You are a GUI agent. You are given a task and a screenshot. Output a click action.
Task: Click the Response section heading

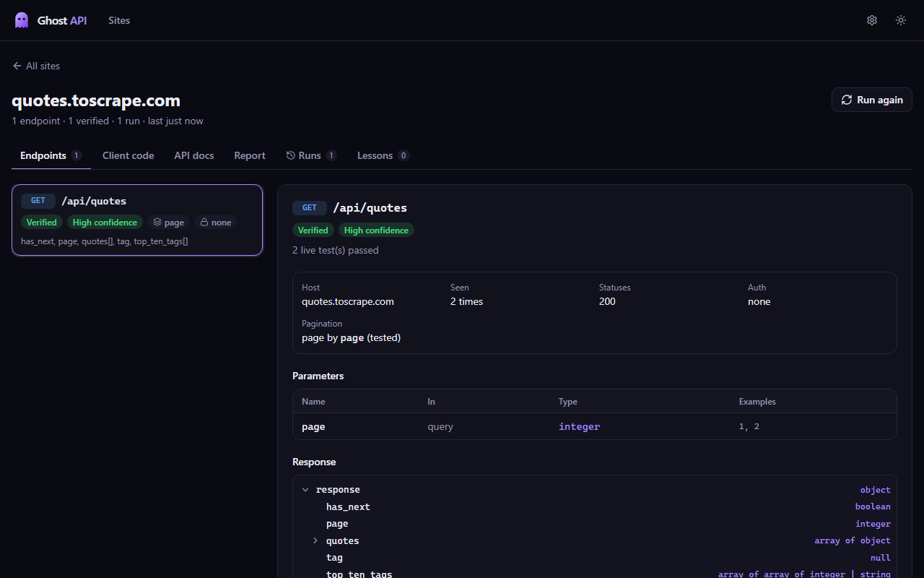click(x=314, y=462)
